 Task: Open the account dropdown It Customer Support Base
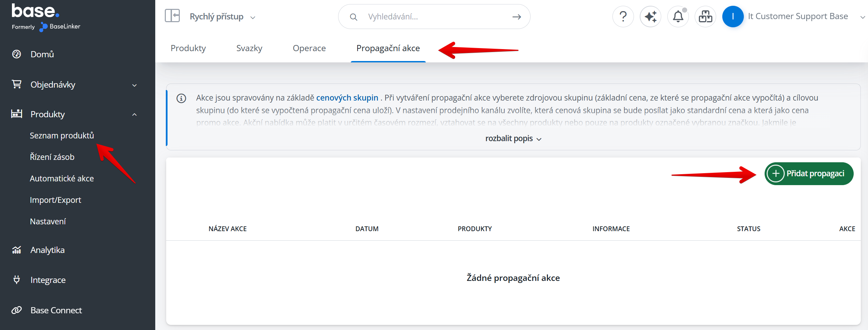point(806,16)
